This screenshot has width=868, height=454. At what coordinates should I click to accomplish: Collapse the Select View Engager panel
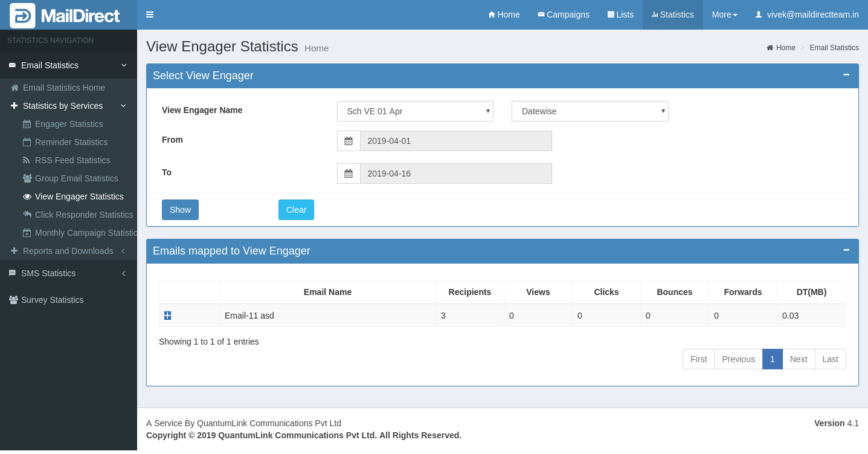tap(846, 74)
